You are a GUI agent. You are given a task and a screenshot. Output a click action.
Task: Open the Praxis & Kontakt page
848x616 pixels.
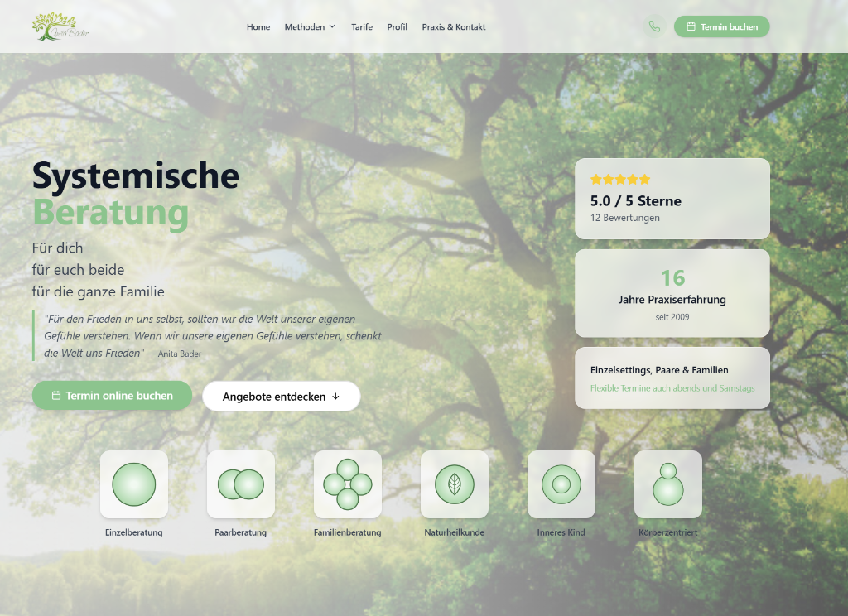click(454, 26)
